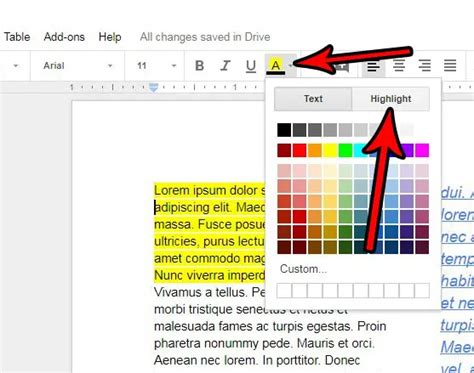Toggle Italic formatting

225,66
